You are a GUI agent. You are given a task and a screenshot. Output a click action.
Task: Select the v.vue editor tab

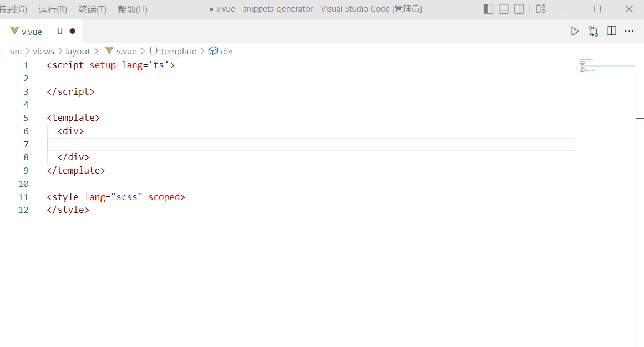coord(41,31)
